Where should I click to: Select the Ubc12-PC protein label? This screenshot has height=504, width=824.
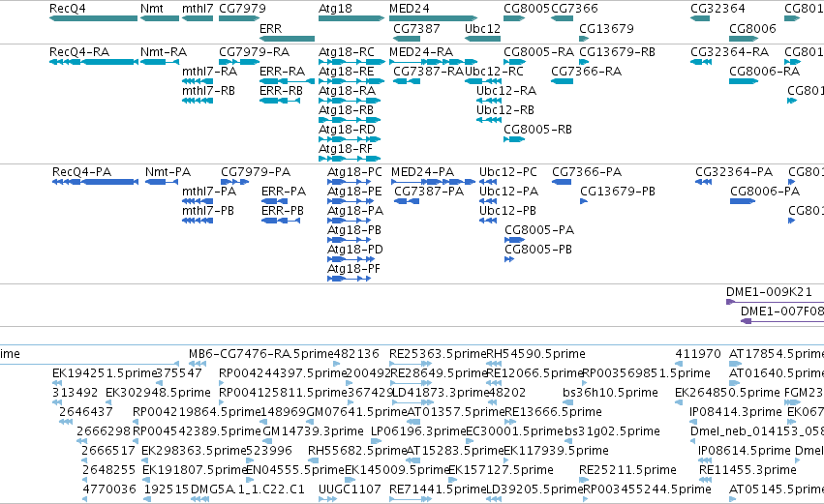[x=508, y=173]
